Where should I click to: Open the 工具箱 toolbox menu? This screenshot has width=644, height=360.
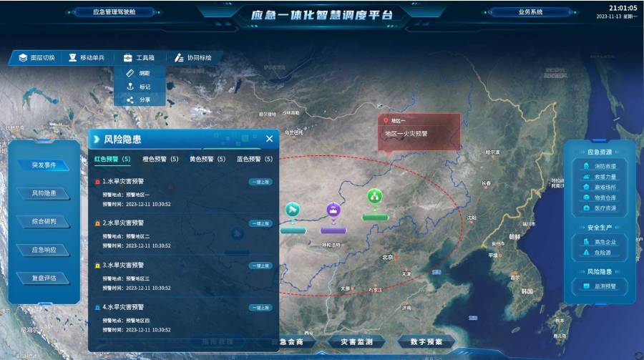140,58
